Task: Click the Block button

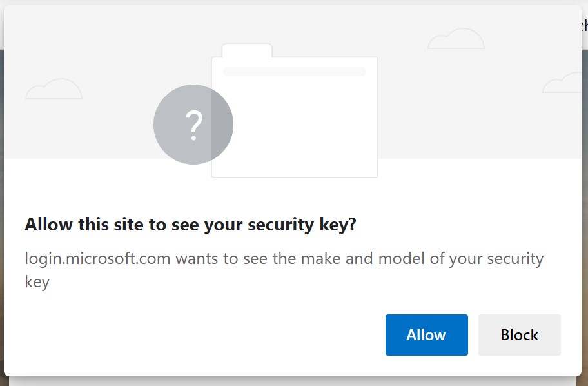Action: (x=519, y=335)
